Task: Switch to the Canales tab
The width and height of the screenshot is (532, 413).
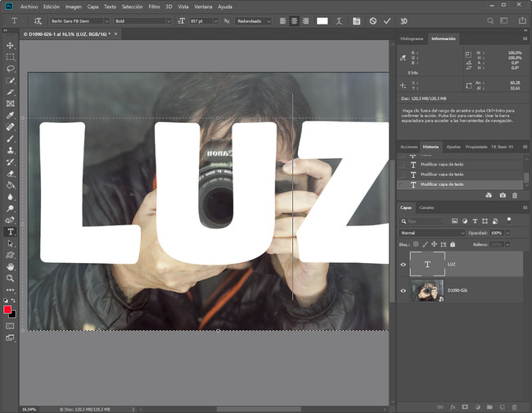Action: click(x=426, y=207)
